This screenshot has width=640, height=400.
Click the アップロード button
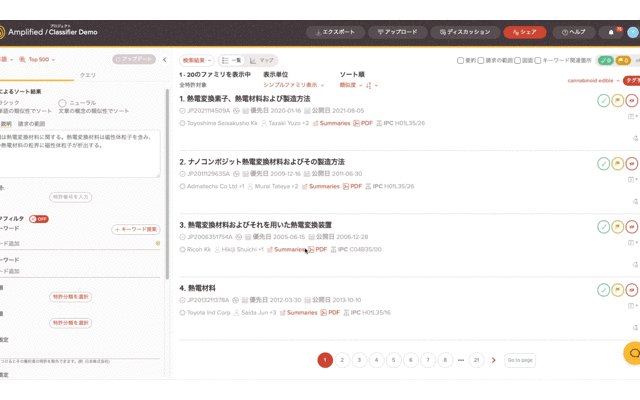(398, 32)
